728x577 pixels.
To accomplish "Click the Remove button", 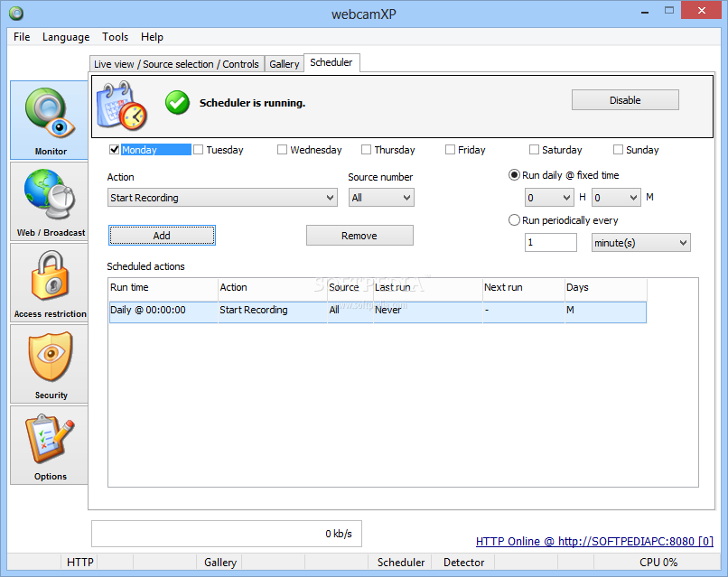I will pyautogui.click(x=359, y=236).
